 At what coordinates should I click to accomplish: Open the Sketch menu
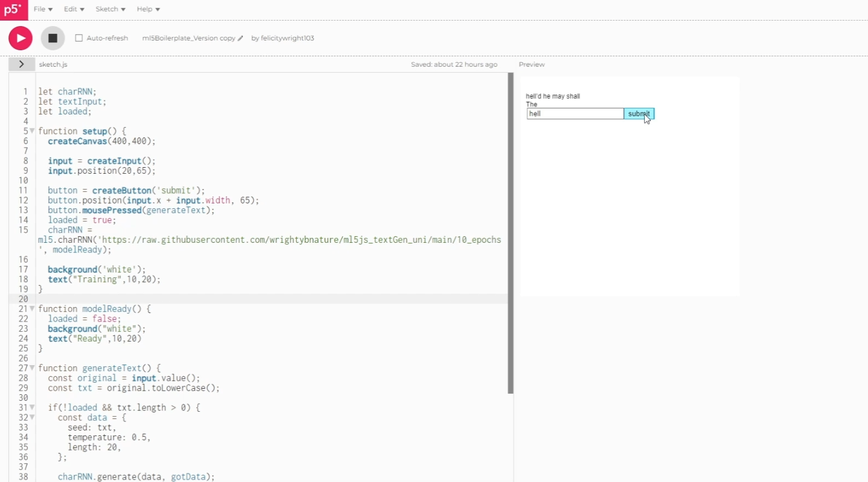point(110,9)
